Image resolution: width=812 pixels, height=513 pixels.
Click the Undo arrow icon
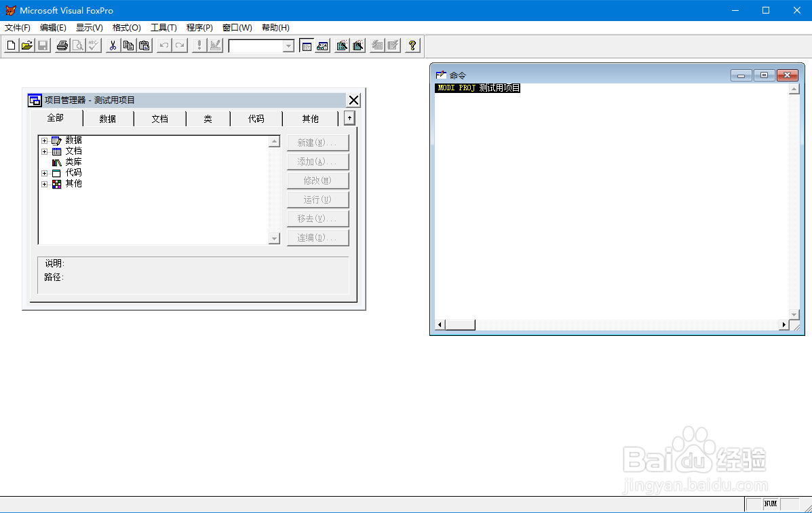pyautogui.click(x=163, y=45)
